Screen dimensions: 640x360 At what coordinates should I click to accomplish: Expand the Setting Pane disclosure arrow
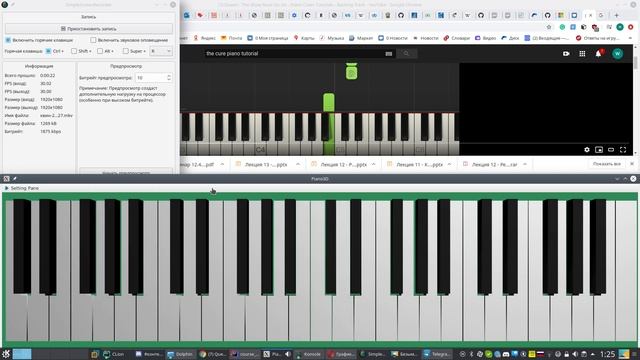coord(6,188)
